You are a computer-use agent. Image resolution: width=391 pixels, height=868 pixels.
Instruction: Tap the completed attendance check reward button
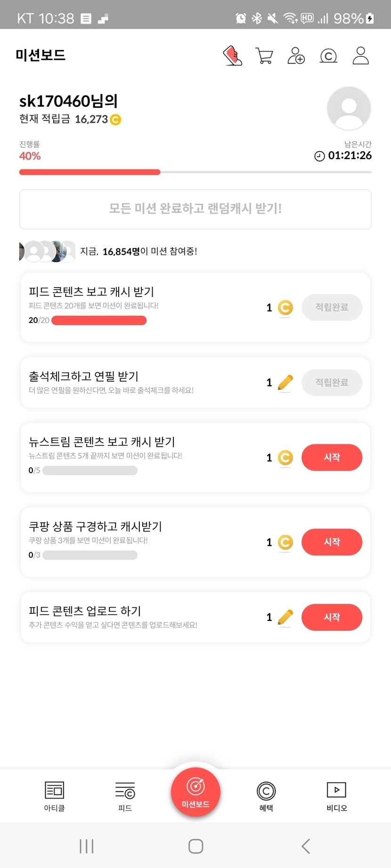point(332,382)
